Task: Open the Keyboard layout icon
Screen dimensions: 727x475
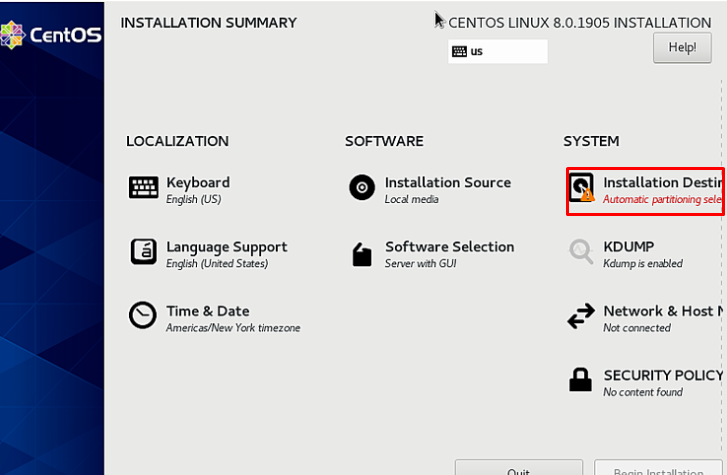Action: pos(143,187)
